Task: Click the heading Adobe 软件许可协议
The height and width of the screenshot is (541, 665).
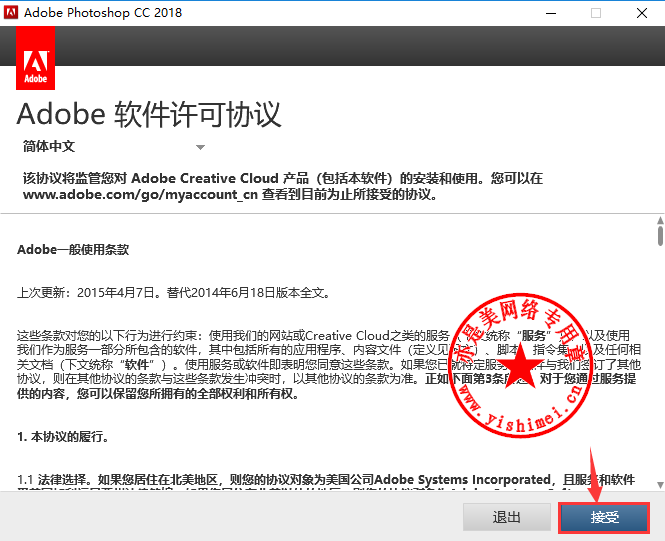Action: pos(149,114)
